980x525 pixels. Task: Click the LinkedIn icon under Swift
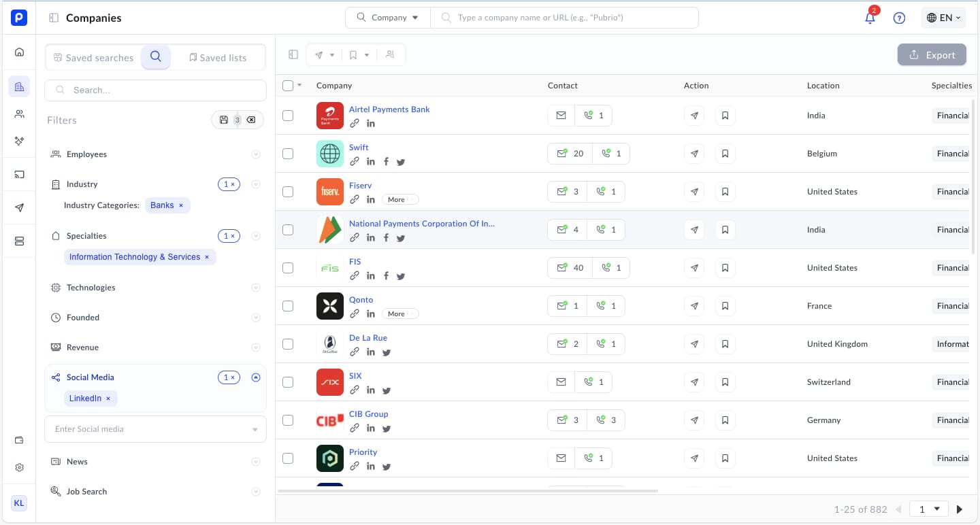371,162
